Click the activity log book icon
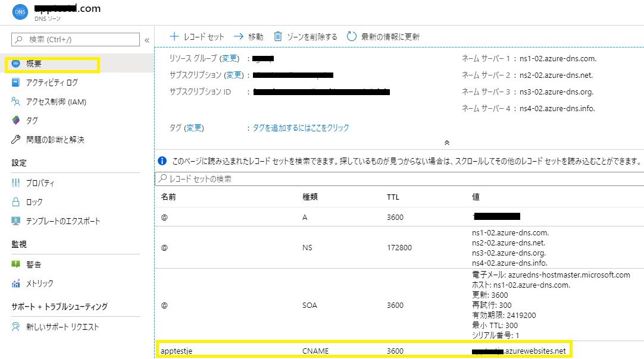The height and width of the screenshot is (359, 644). pos(15,83)
